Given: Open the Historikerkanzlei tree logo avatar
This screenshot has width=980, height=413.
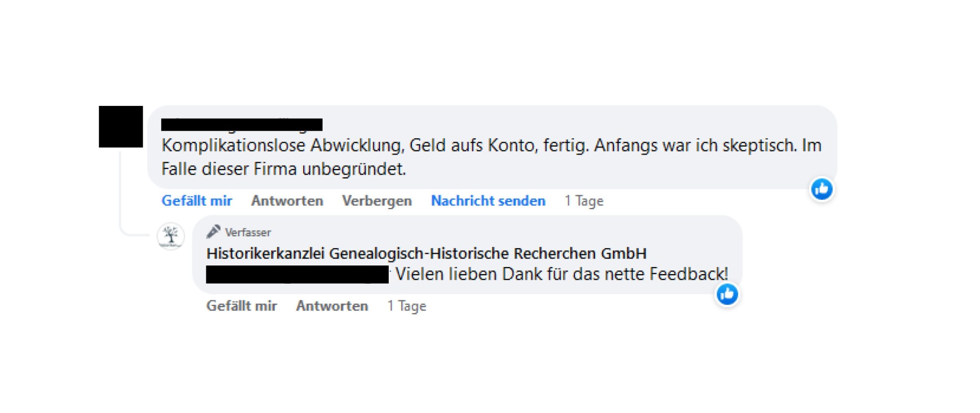Looking at the screenshot, I should pos(171,236).
